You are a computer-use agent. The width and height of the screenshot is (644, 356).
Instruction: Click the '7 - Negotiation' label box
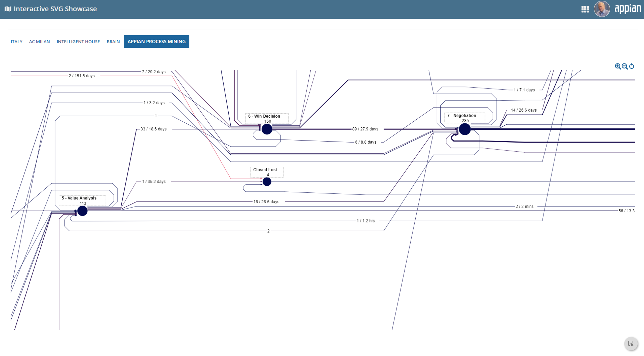point(465,118)
